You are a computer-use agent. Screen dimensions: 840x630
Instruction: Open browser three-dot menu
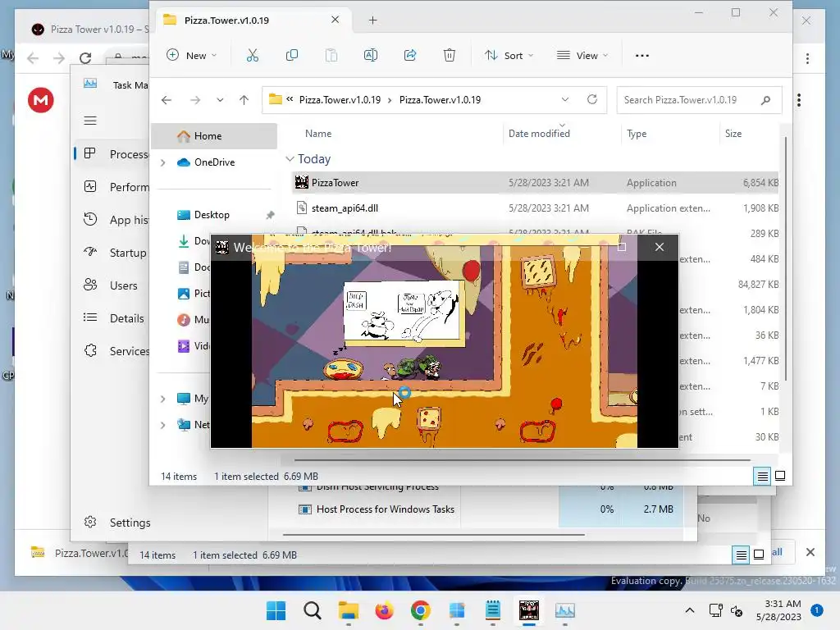pos(807,58)
